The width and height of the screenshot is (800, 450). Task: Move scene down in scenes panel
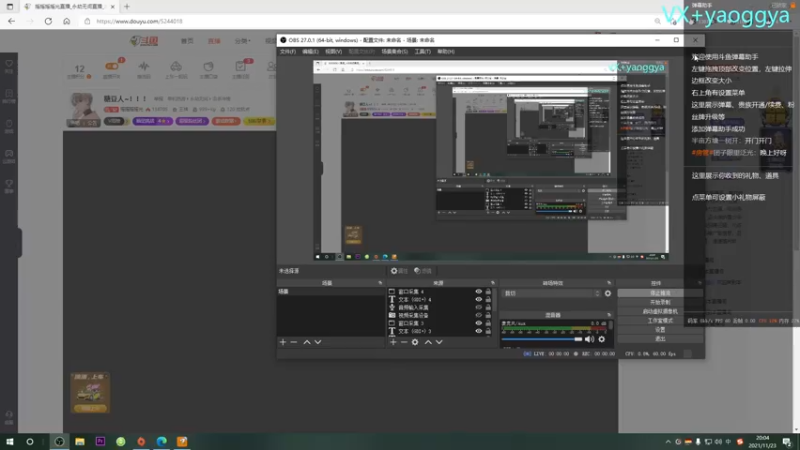[x=318, y=342]
